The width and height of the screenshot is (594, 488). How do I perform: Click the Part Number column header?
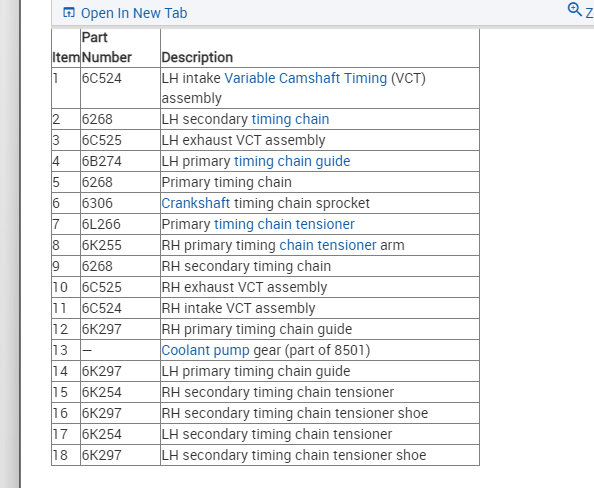point(106,47)
